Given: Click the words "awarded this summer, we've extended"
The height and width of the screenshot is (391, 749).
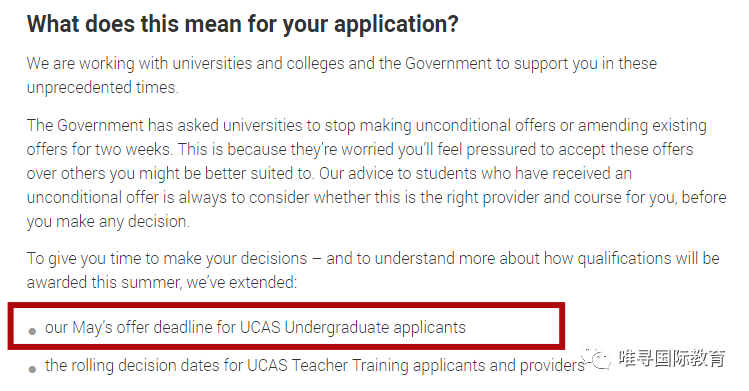Looking at the screenshot, I should point(161,283).
